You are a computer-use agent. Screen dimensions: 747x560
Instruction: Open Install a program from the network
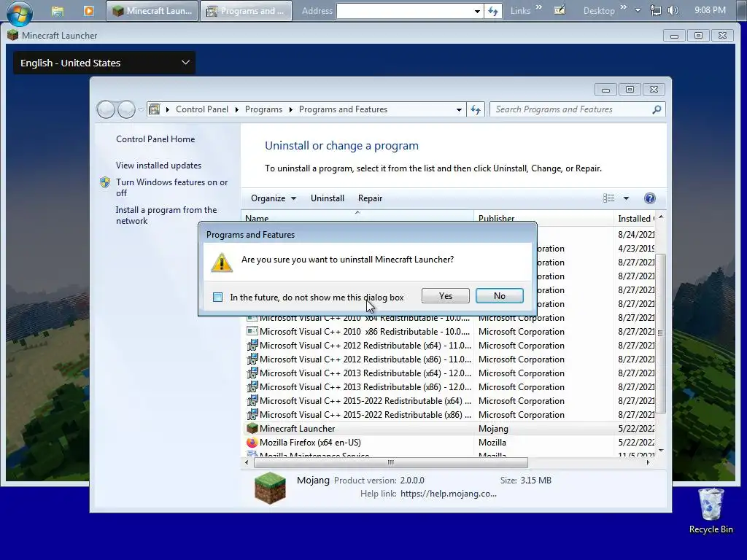[166, 215]
